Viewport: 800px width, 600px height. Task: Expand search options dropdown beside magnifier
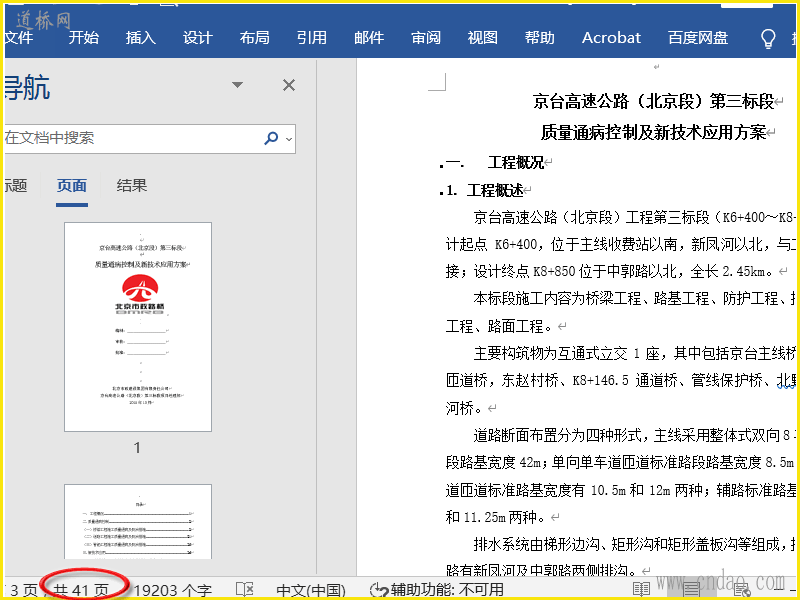pos(289,139)
